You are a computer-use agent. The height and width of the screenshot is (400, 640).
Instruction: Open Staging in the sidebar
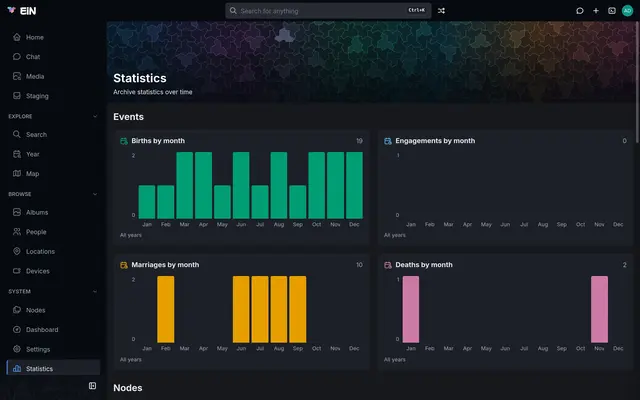[53, 96]
